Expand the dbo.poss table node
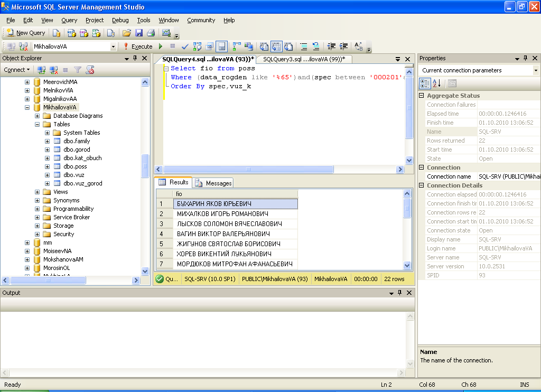This screenshot has height=392, width=541. [x=47, y=166]
